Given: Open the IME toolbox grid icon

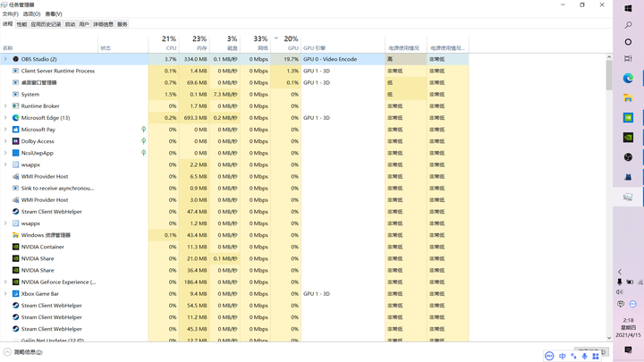Looking at the screenshot, I should [x=596, y=356].
